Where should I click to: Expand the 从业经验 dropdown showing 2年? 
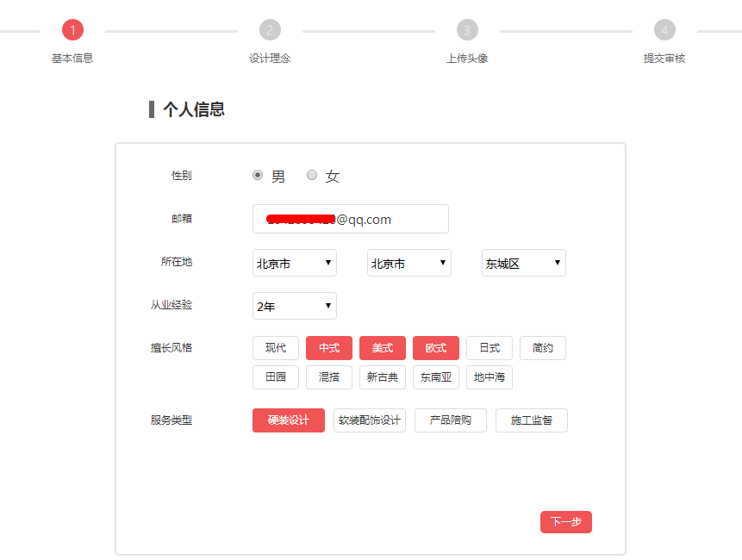pos(294,306)
